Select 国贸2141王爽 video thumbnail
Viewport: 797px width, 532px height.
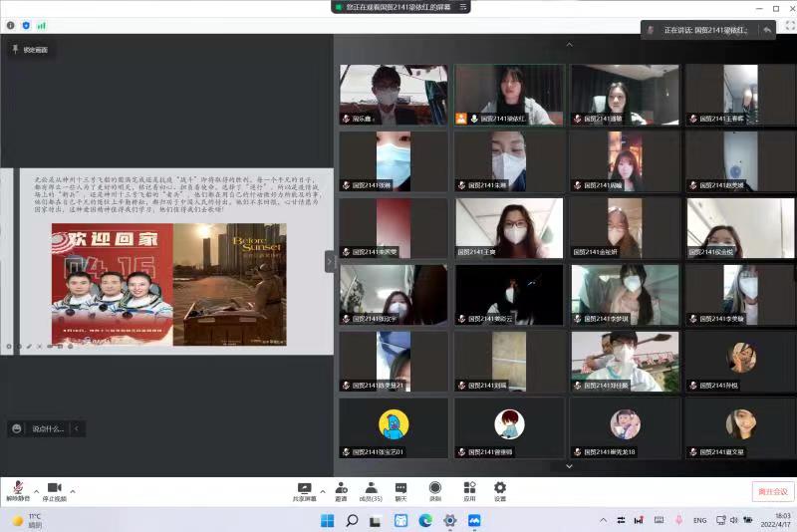point(509,228)
